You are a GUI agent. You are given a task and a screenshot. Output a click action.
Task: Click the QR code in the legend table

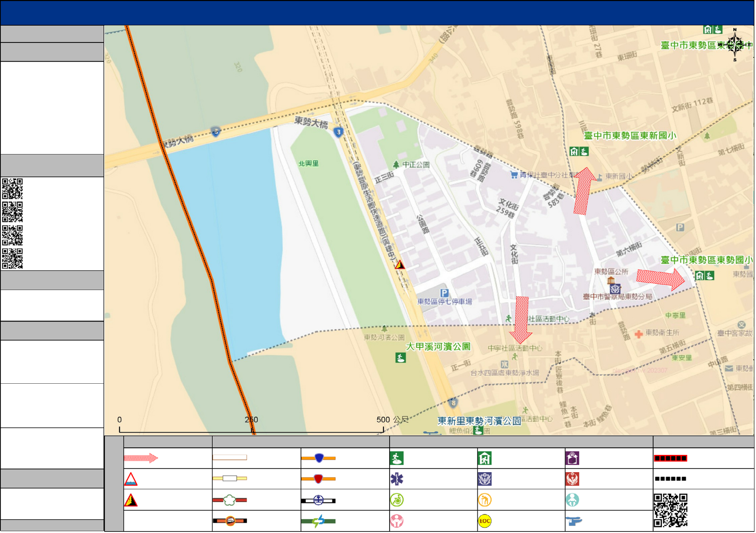[x=671, y=511]
